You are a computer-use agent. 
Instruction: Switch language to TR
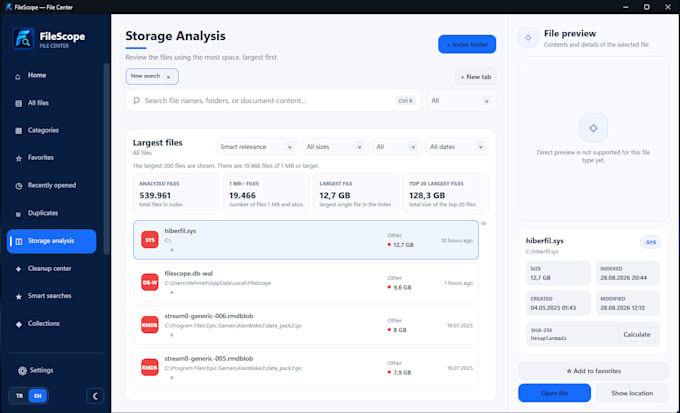pyautogui.click(x=20, y=396)
